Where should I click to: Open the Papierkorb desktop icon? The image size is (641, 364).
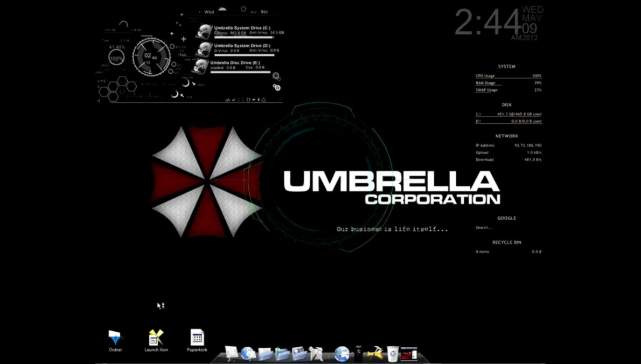click(197, 337)
